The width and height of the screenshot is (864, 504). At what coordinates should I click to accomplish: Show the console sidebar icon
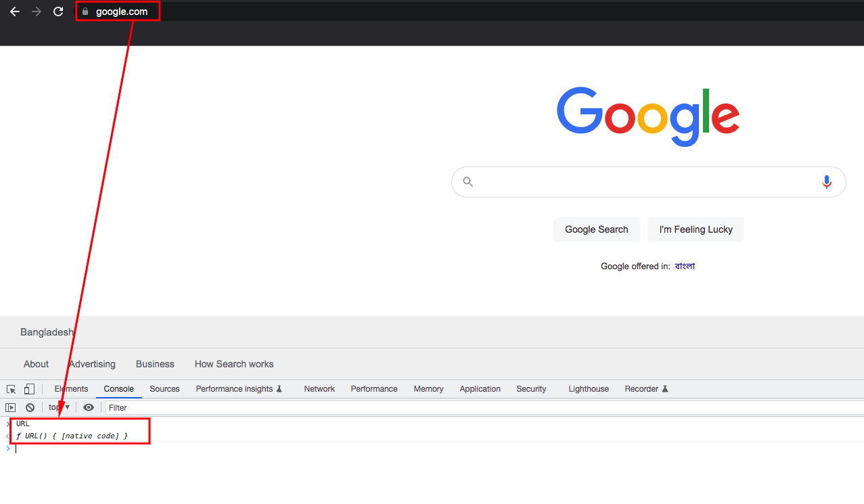(11, 407)
